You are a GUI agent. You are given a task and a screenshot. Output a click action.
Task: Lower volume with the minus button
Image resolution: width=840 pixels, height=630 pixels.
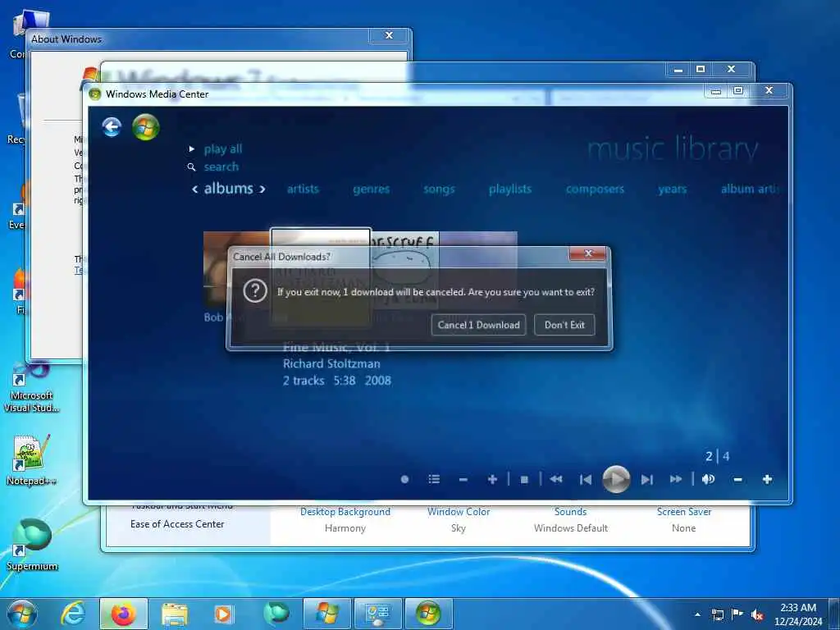[x=737, y=479]
